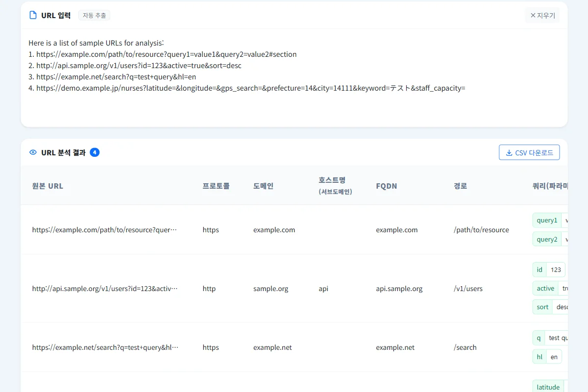The height and width of the screenshot is (392, 588).
Task: Click the /v1/users path cell
Action: coord(468,289)
